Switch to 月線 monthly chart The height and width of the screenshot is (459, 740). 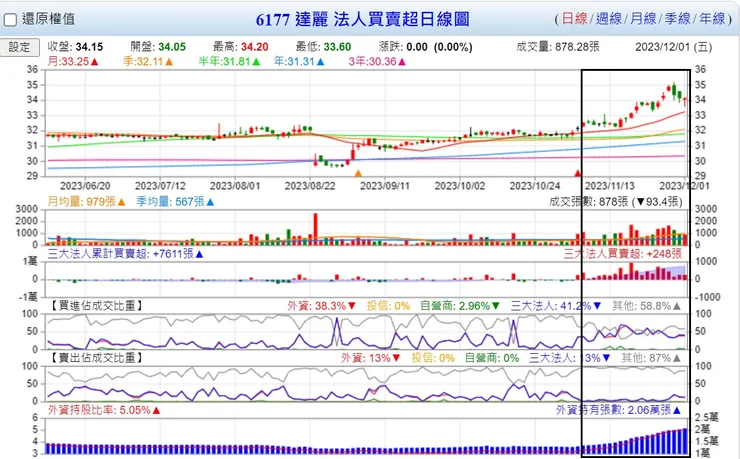643,19
